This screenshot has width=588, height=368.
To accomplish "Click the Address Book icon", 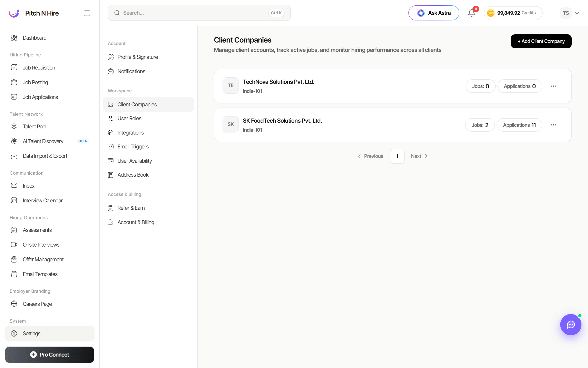I will (x=111, y=175).
